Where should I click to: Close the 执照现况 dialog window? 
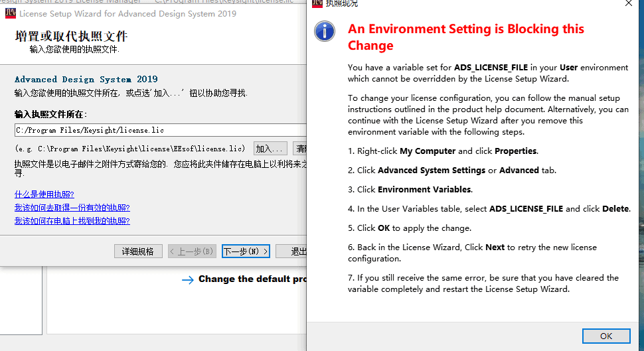tap(629, 4)
